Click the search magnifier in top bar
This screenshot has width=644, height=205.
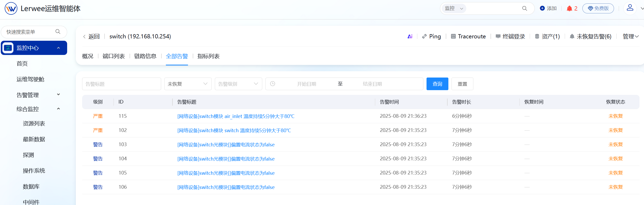pos(524,8)
